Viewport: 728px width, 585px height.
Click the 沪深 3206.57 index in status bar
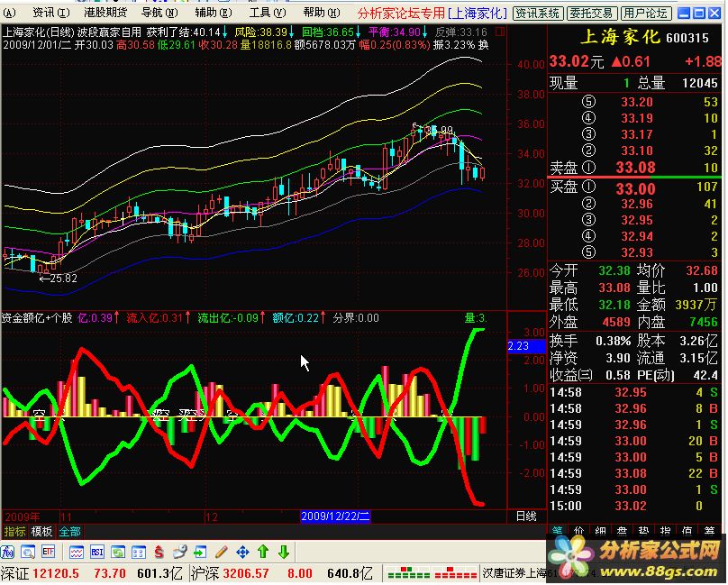(x=230, y=573)
